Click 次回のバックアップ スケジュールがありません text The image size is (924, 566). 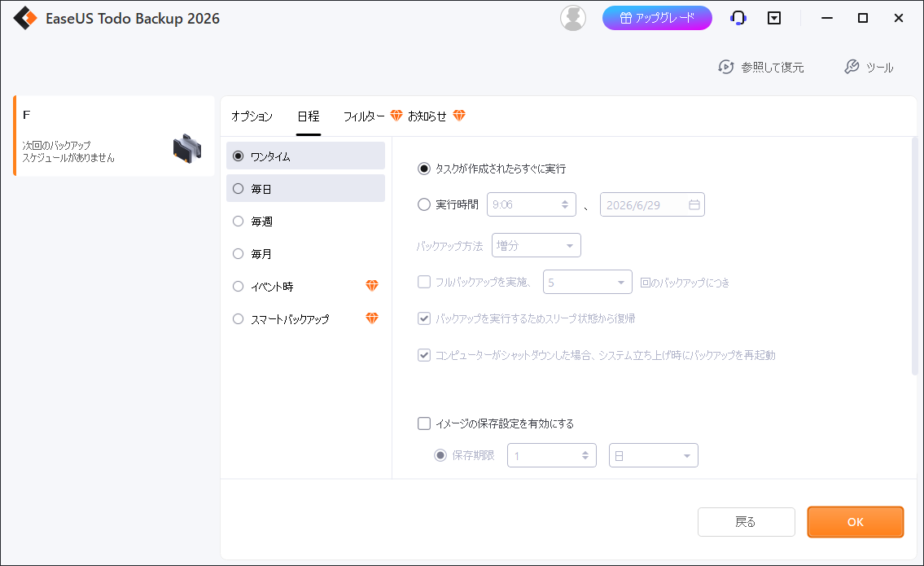68,151
